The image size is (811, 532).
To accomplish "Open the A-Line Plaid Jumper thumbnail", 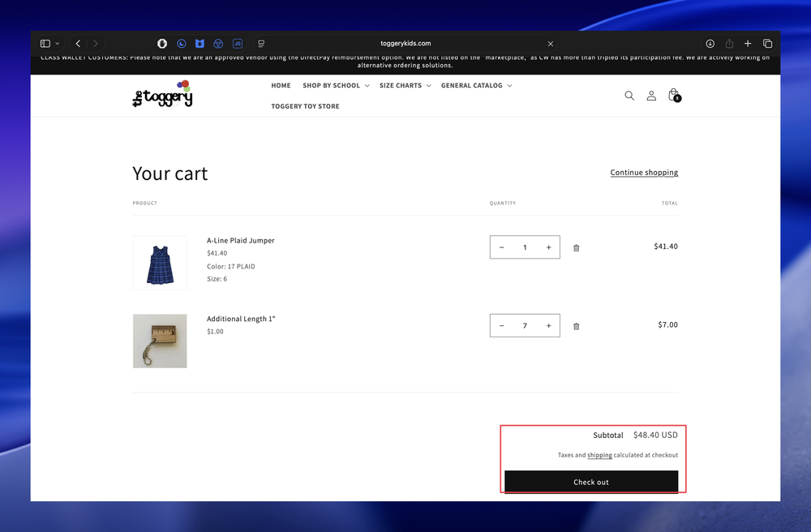I will pyautogui.click(x=160, y=263).
